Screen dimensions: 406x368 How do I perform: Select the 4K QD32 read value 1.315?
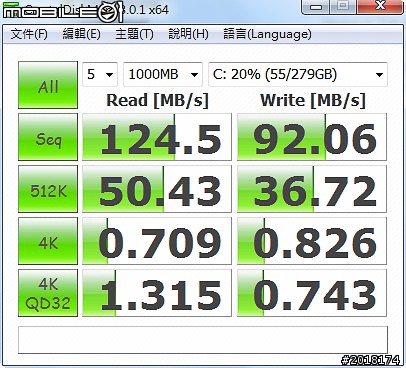pyautogui.click(x=157, y=293)
